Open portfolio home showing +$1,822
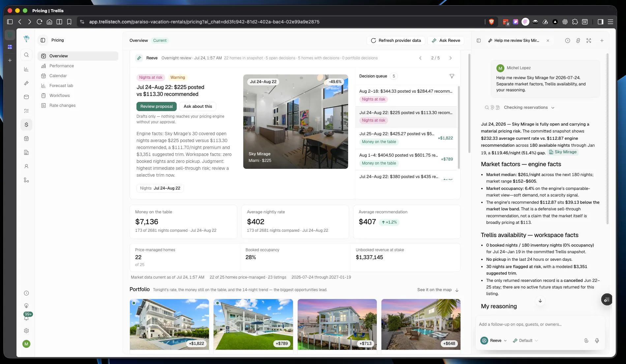Screen dimensions: 626x364 point(169,324)
